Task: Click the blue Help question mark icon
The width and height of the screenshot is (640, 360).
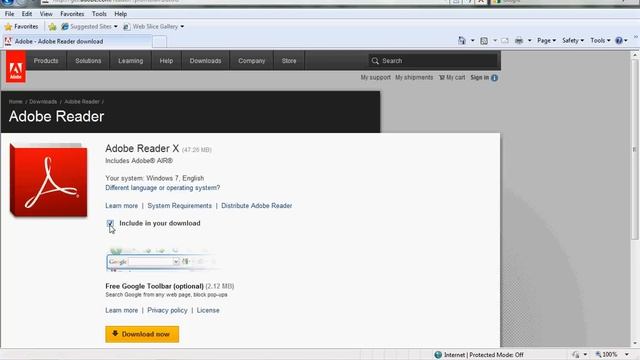Action: point(619,40)
